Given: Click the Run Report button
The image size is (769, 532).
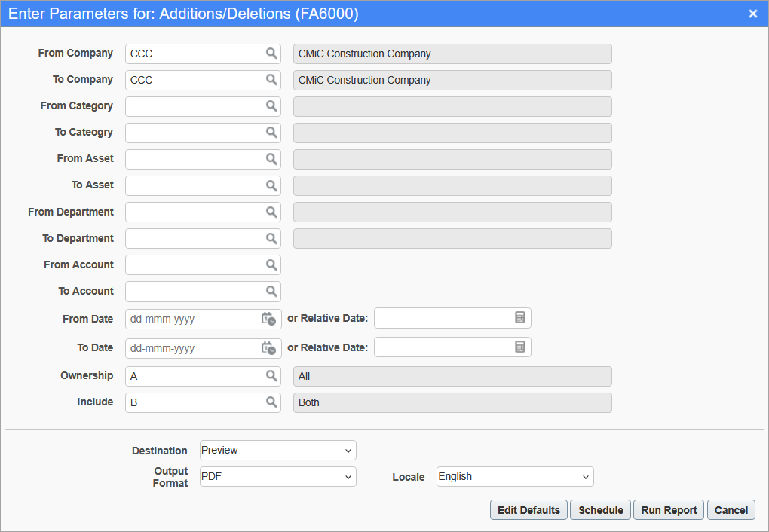Looking at the screenshot, I should pyautogui.click(x=668, y=509).
